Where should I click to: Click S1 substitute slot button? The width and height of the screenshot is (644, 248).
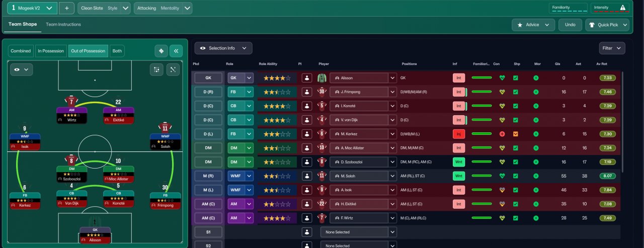[x=208, y=232]
